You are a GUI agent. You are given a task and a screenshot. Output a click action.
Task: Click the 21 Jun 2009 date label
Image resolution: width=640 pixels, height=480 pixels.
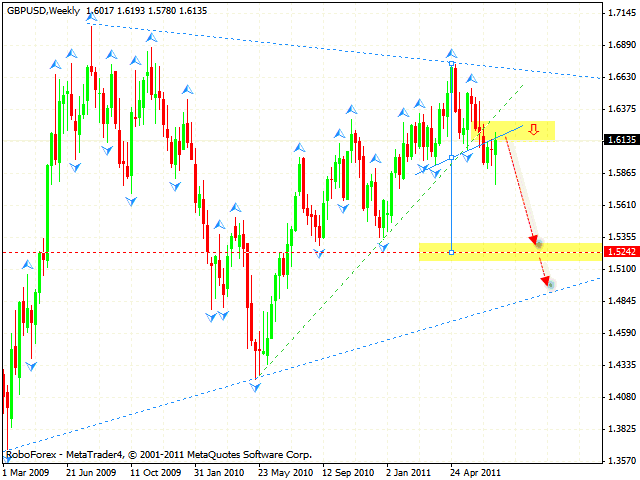tap(91, 473)
